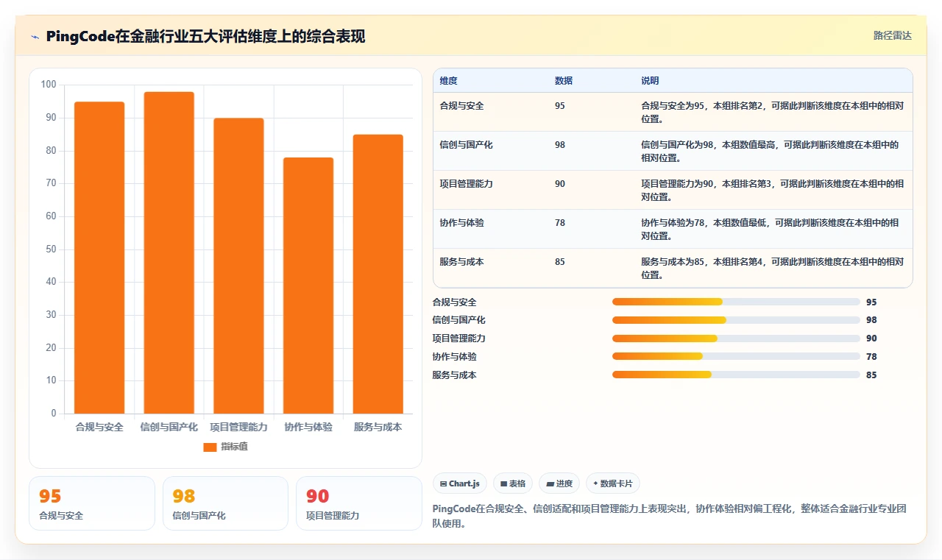
Task: Click the 信创与国产化 progress bar
Action: coord(736,320)
